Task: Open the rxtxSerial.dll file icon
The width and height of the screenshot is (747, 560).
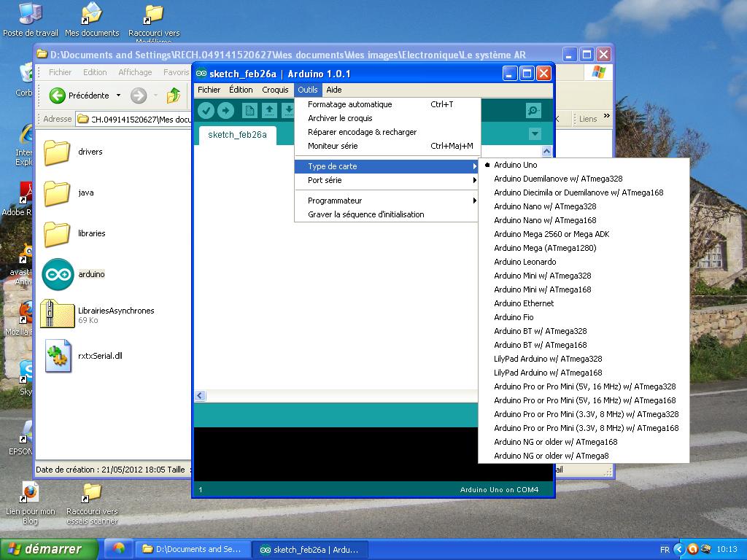Action: coord(58,356)
